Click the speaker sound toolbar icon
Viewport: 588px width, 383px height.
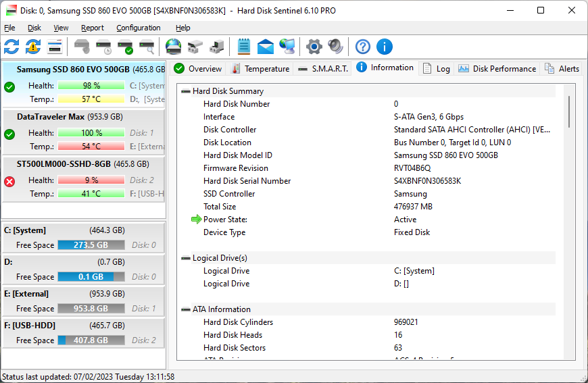[335, 47]
